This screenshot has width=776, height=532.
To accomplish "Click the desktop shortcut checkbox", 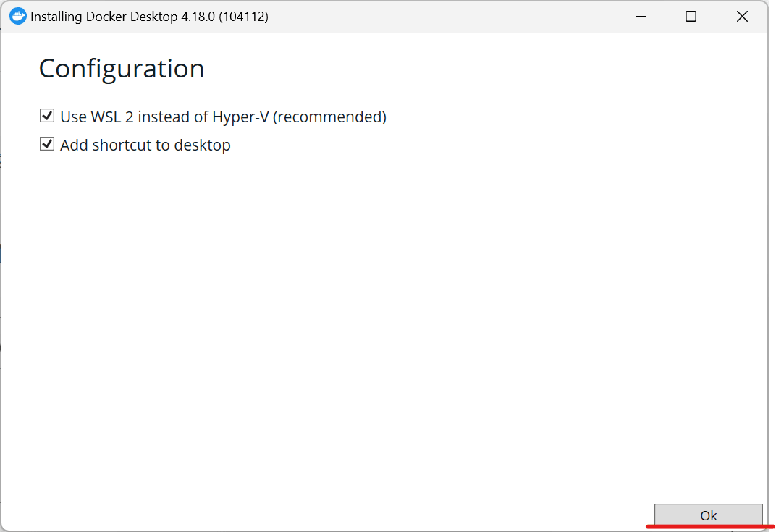I will [46, 143].
